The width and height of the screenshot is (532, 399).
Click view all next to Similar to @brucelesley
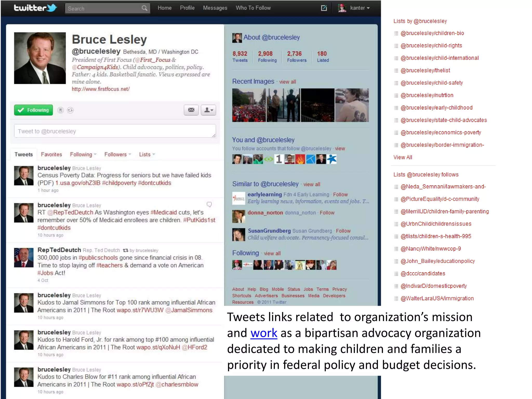point(312,184)
